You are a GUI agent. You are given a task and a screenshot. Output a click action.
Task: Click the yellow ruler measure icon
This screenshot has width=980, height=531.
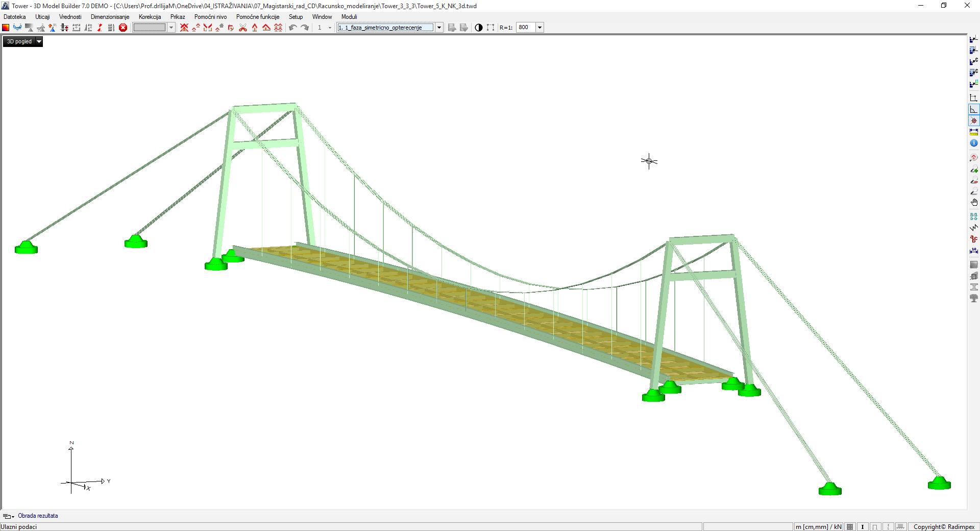tap(974, 132)
